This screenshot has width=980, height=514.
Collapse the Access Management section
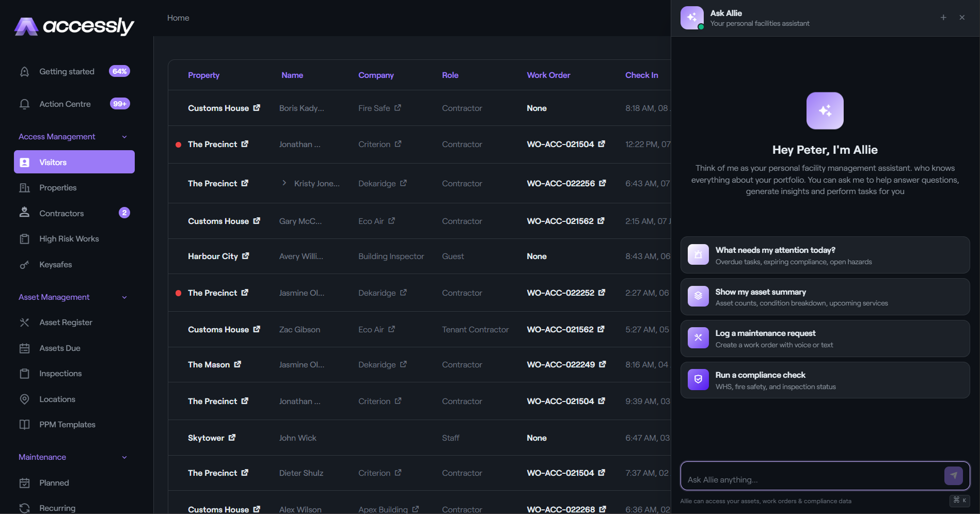124,137
